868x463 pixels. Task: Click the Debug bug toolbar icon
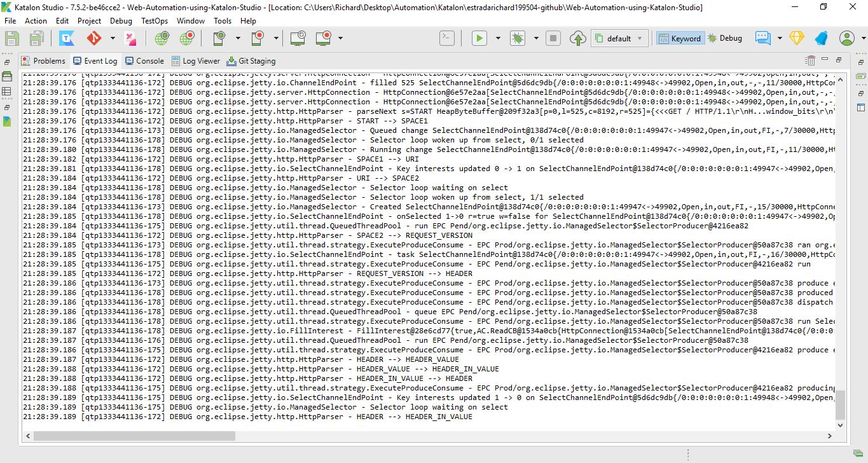tap(517, 38)
